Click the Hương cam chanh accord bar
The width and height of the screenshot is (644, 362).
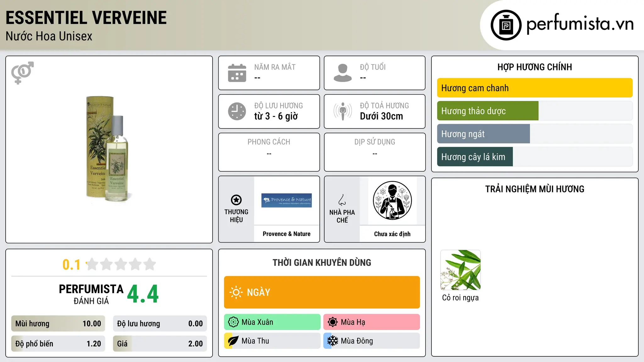point(535,88)
